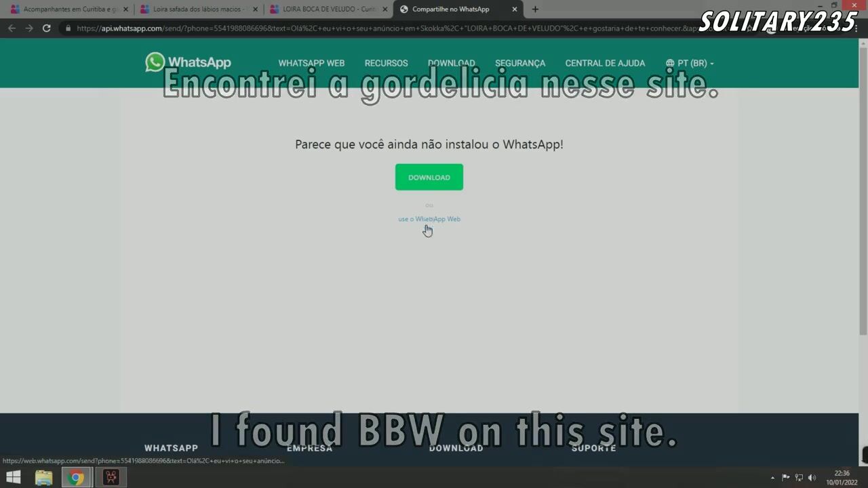Click the Chrome icon in the taskbar

[x=77, y=477]
